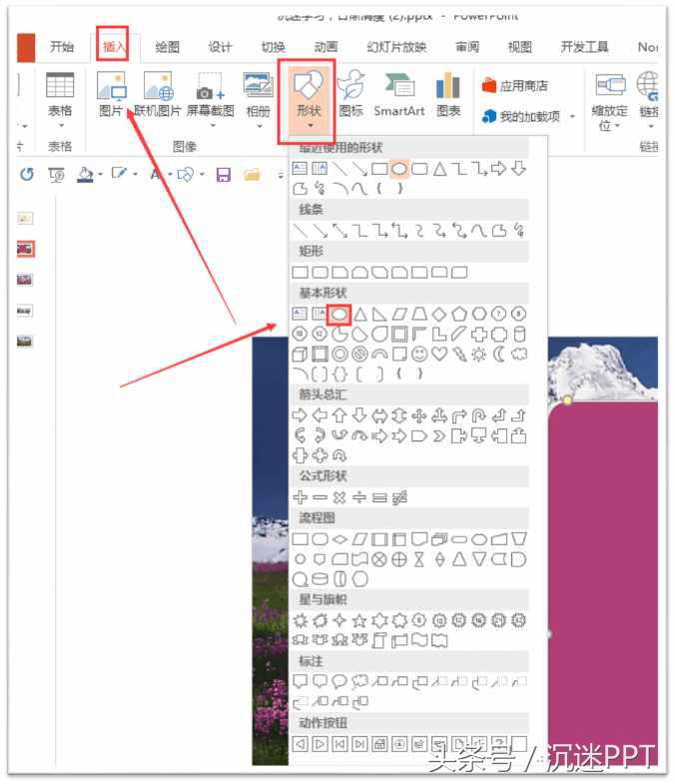Choose the first rectangle in 矩形

coord(300,273)
